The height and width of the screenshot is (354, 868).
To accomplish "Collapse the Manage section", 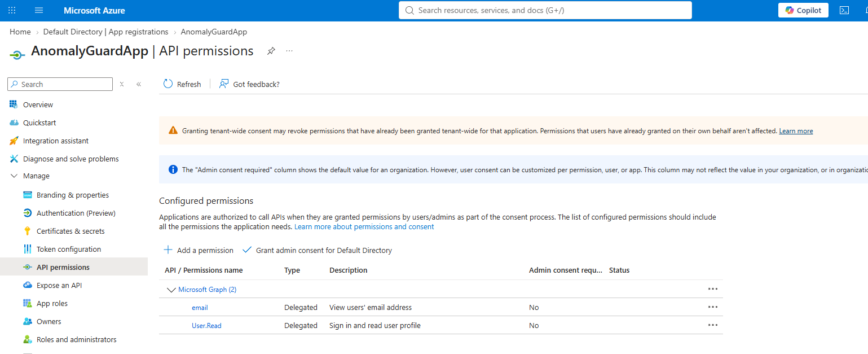I will (x=14, y=176).
